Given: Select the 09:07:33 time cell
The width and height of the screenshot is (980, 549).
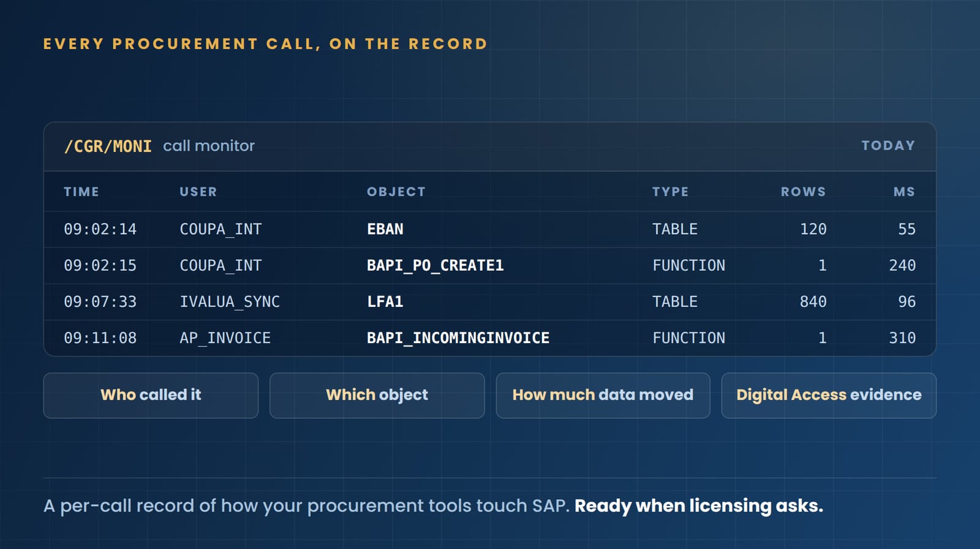Looking at the screenshot, I should [100, 301].
